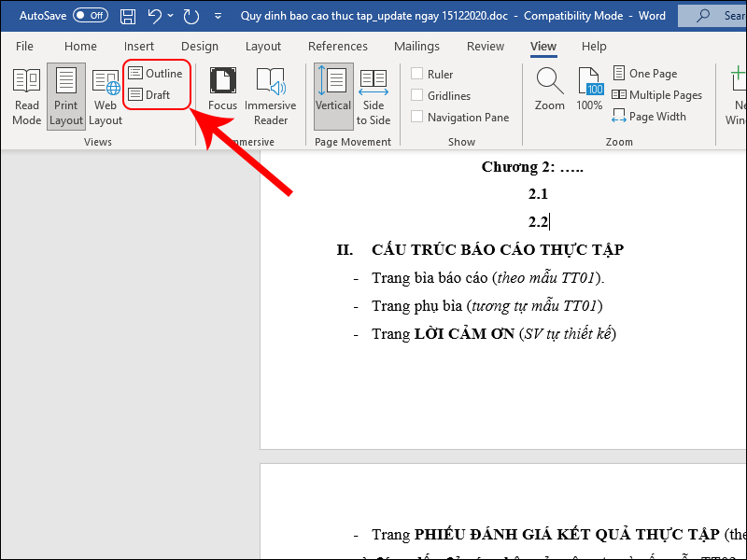Enable Focus mode

(x=222, y=95)
